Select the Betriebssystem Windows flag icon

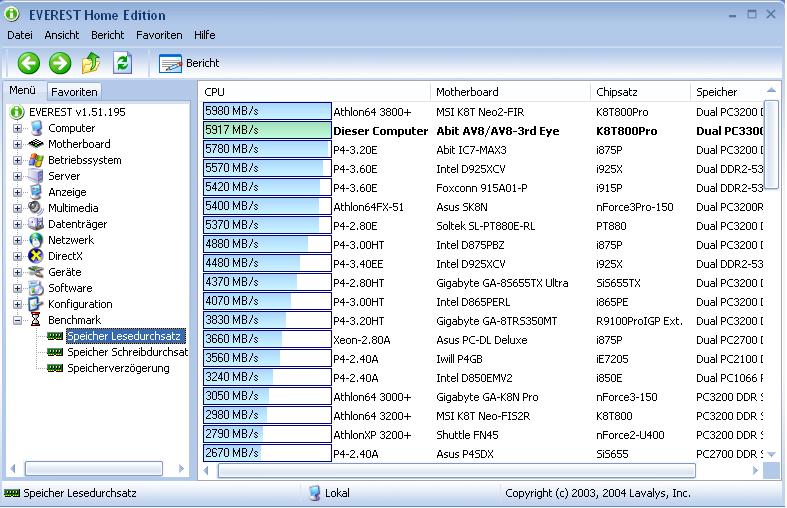pos(36,160)
